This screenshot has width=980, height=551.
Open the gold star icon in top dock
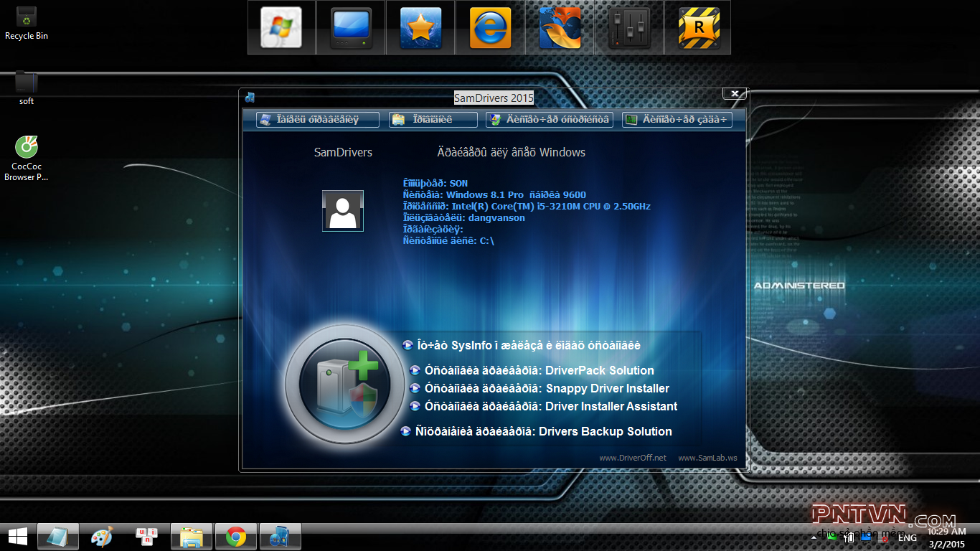[x=420, y=27]
